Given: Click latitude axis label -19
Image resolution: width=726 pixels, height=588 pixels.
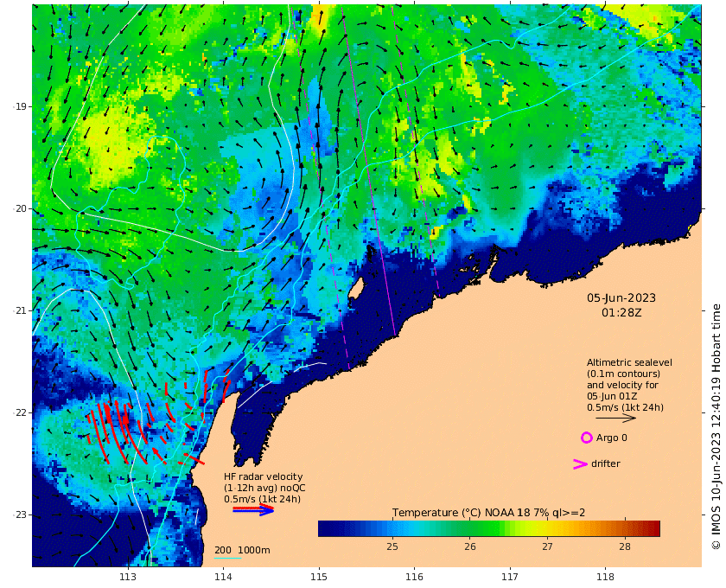Looking at the screenshot, I should (x=20, y=106).
